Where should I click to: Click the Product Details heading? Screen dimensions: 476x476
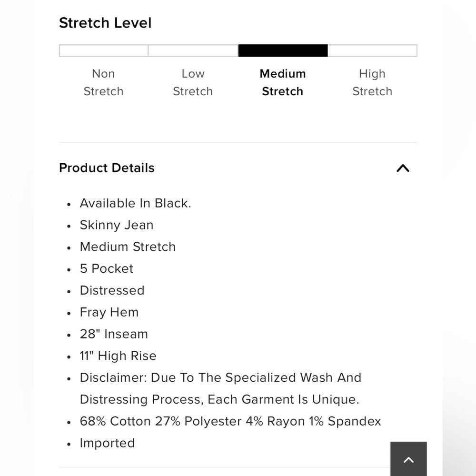pyautogui.click(x=107, y=168)
